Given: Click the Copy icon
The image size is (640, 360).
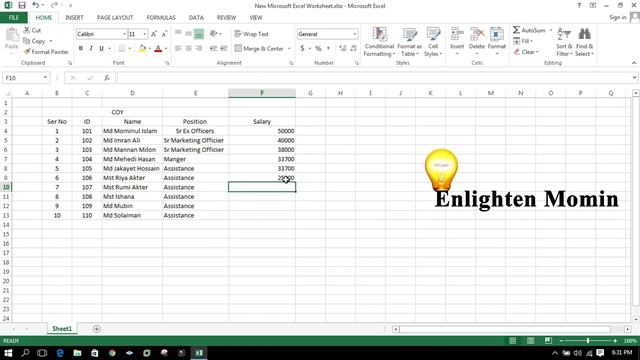Looking at the screenshot, I should 27,41.
